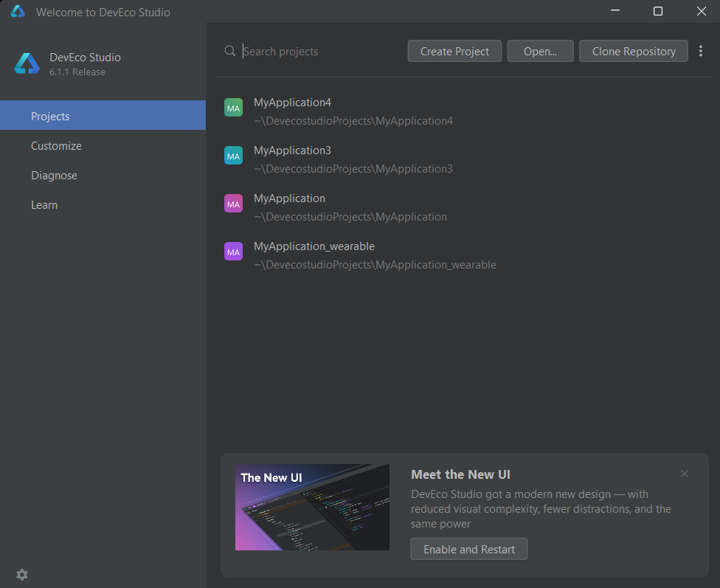Image resolution: width=720 pixels, height=588 pixels.
Task: Minimize the Welcome window
Action: tap(615, 11)
